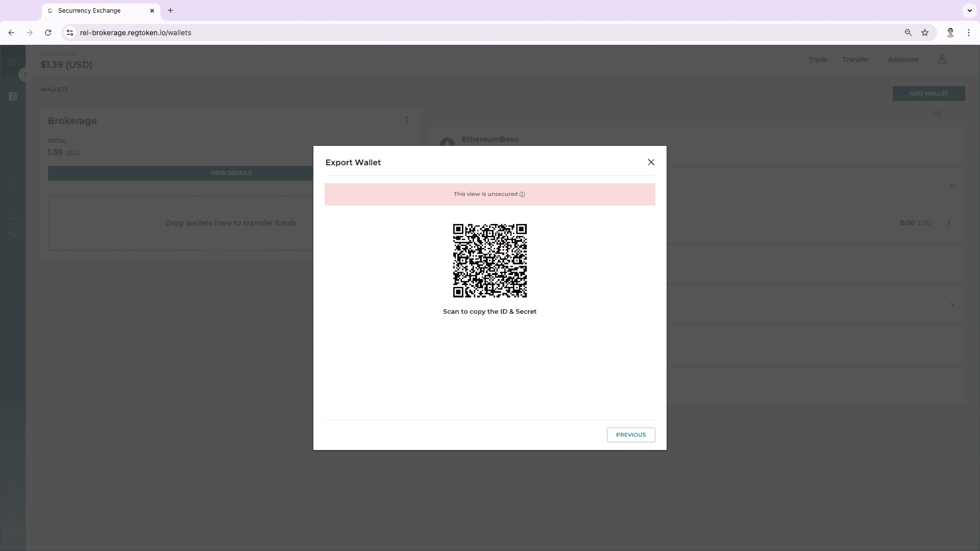Viewport: 980px width, 551px height.
Task: Click VIEW DETAILS on the Brokerage wallet
Action: click(x=180, y=173)
